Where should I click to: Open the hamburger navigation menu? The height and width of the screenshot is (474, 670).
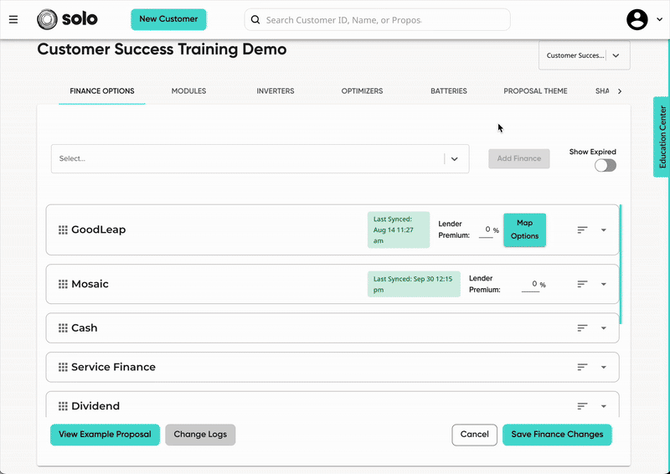coord(13,20)
